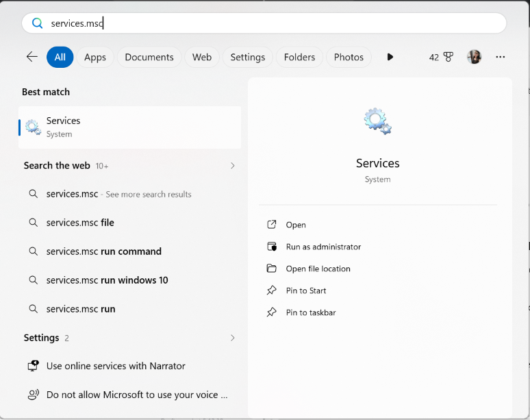Click the Open file location folder icon
This screenshot has width=530, height=420.
click(x=272, y=269)
